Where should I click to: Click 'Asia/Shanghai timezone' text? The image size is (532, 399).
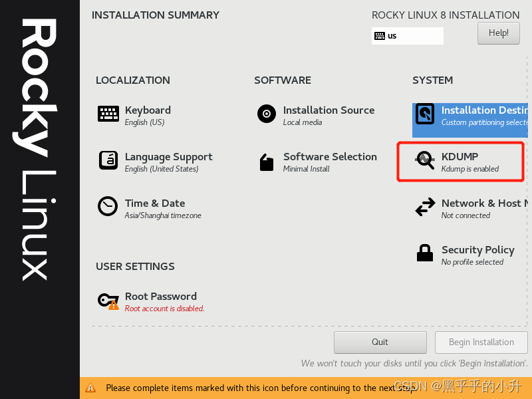(163, 215)
